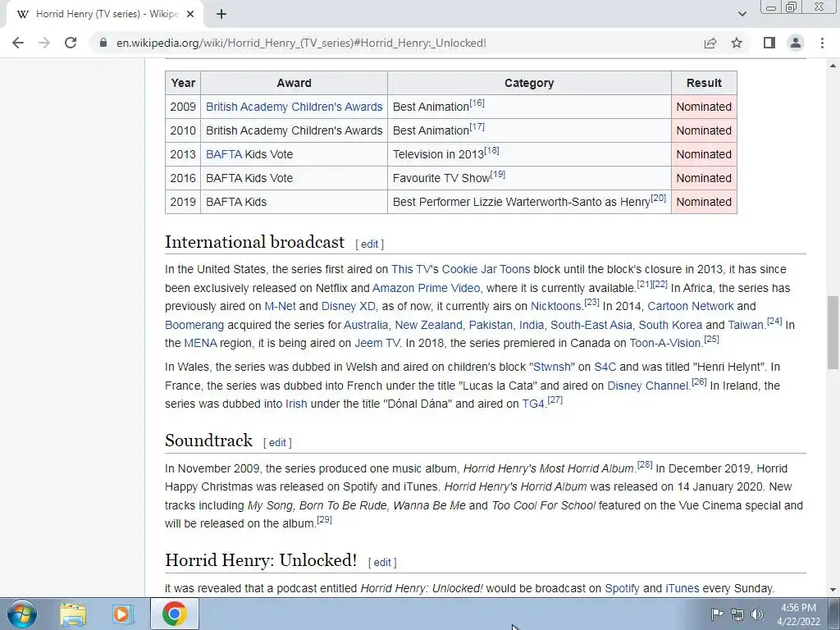Follow the Cookie Jar Toons link
The image size is (840, 630).
coord(486,269)
